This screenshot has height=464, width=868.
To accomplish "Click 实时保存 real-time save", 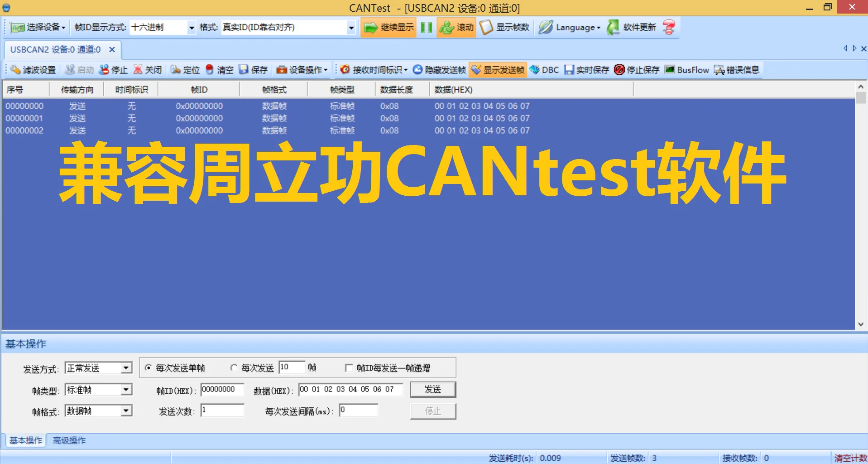I will pyautogui.click(x=586, y=70).
